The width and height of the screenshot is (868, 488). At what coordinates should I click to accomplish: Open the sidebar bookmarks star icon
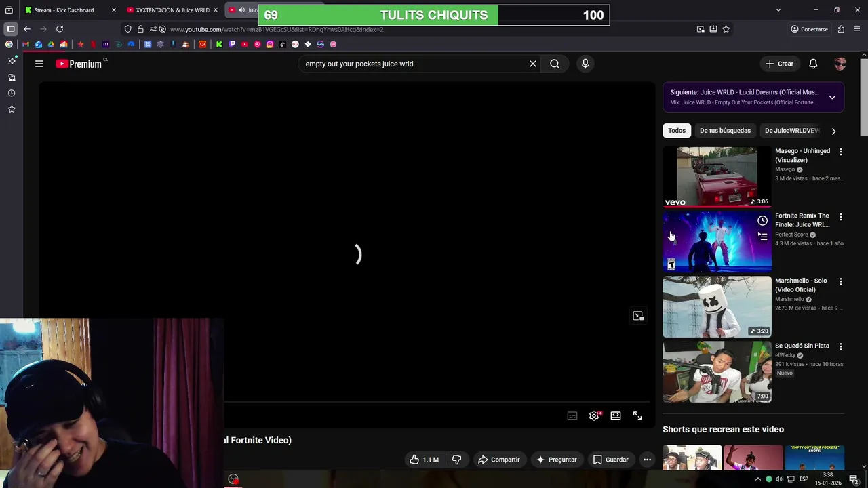click(12, 109)
